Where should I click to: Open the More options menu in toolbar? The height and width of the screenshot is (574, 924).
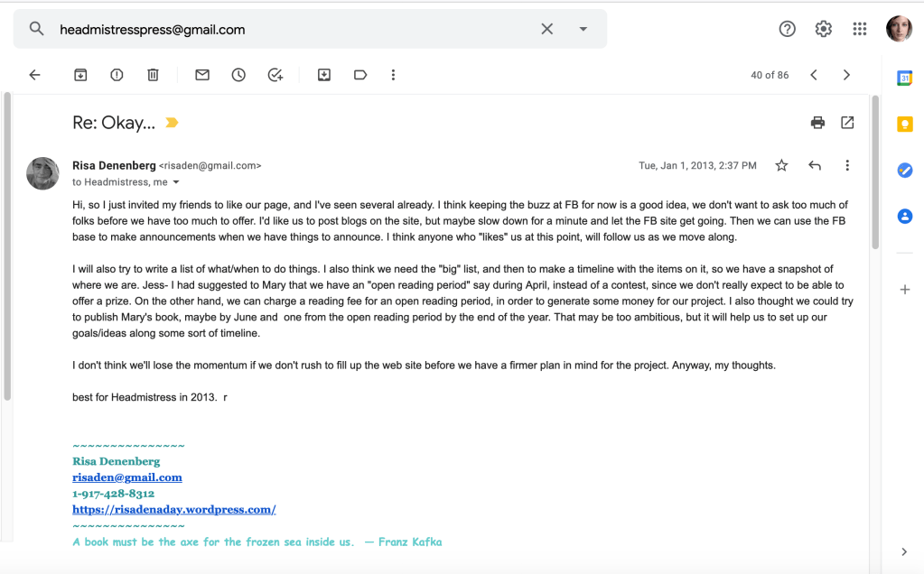(x=393, y=75)
